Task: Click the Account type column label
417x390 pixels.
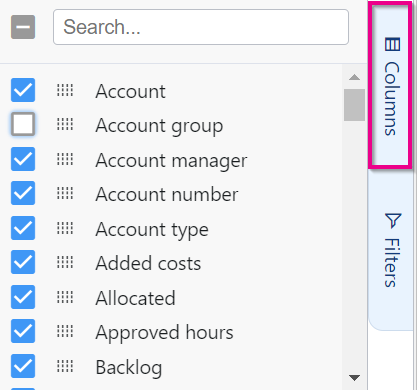Action: point(152,230)
